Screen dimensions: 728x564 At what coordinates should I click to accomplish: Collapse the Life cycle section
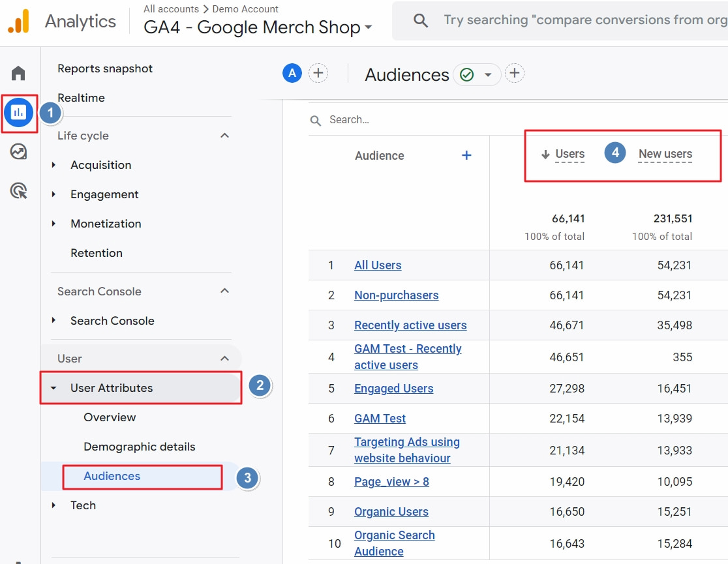(x=224, y=136)
